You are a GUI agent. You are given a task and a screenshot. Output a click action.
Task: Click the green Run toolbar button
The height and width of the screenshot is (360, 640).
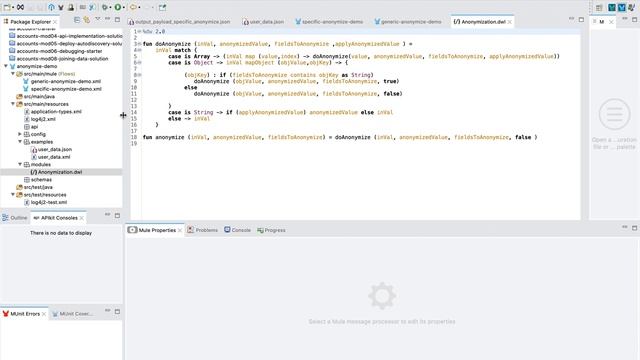tap(118, 7)
